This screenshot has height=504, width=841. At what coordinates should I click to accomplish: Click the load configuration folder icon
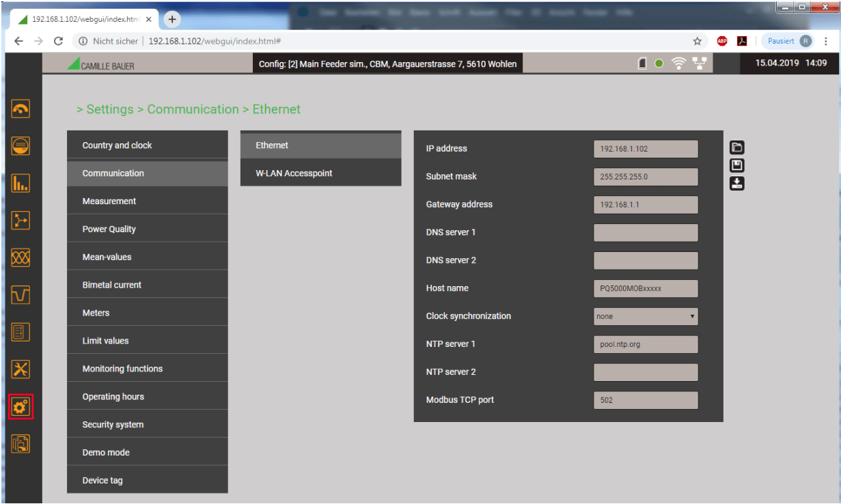737,148
